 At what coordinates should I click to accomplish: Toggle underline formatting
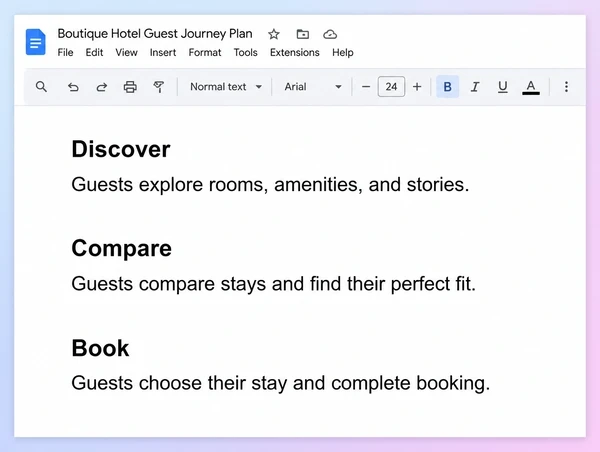tap(503, 87)
